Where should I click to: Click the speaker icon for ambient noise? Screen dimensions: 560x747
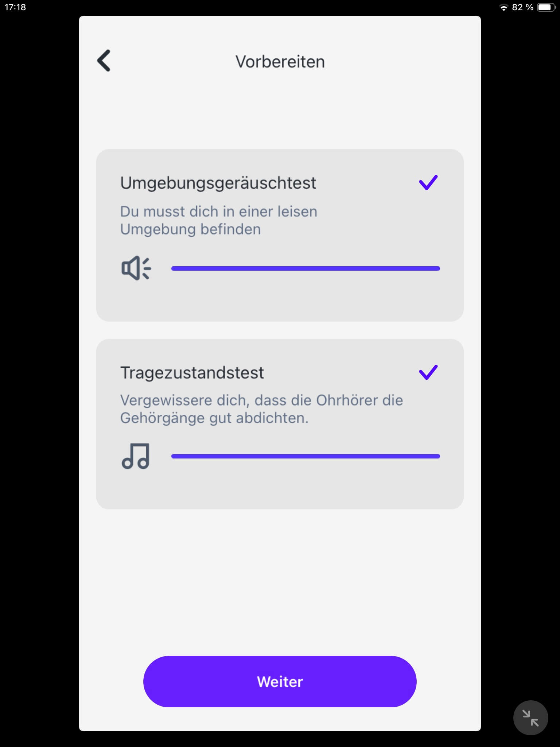(x=136, y=268)
